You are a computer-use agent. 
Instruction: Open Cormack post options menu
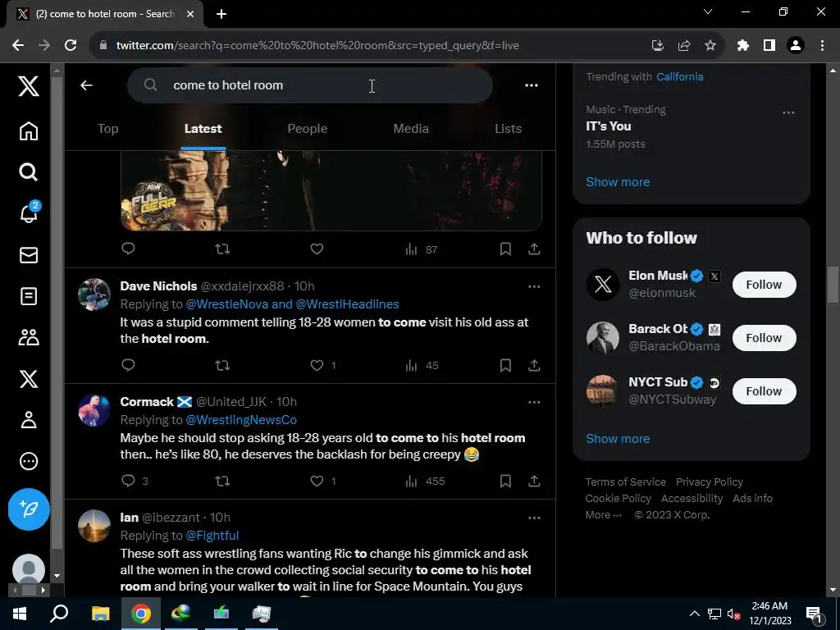(x=534, y=402)
